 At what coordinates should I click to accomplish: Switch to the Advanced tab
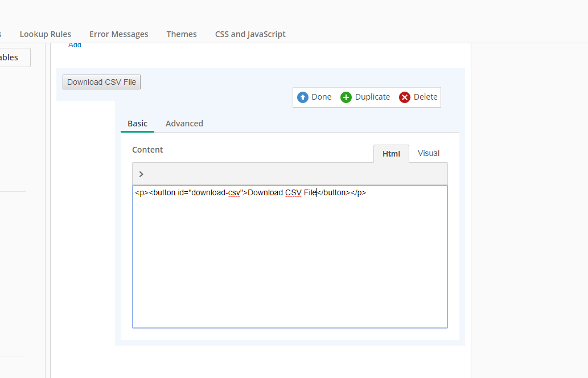184,124
